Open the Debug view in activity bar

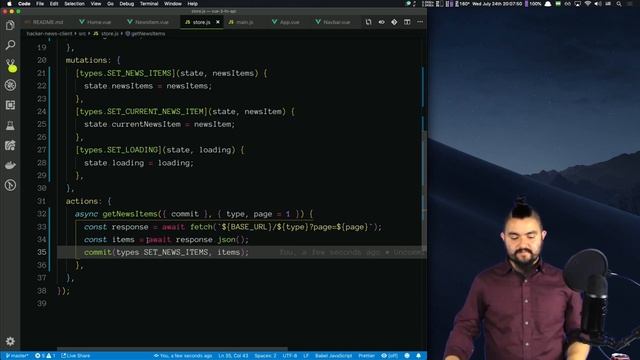10,85
